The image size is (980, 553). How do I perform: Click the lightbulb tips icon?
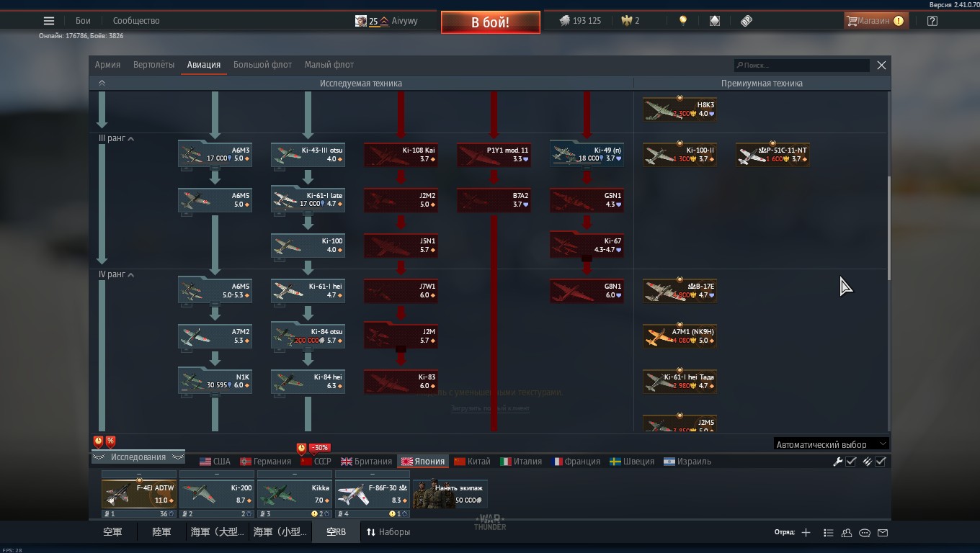pos(683,21)
